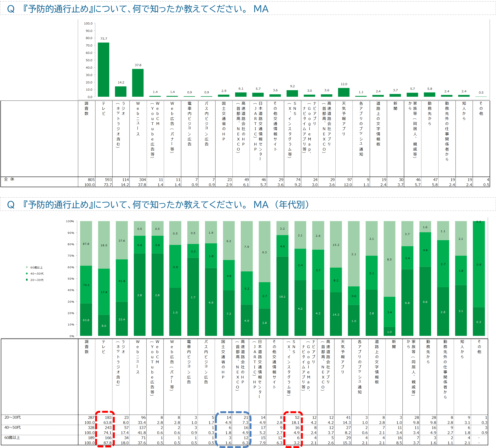496x448 pixels.
Task: Click the 60歳以上 legend color swatch
Action: [27, 267]
